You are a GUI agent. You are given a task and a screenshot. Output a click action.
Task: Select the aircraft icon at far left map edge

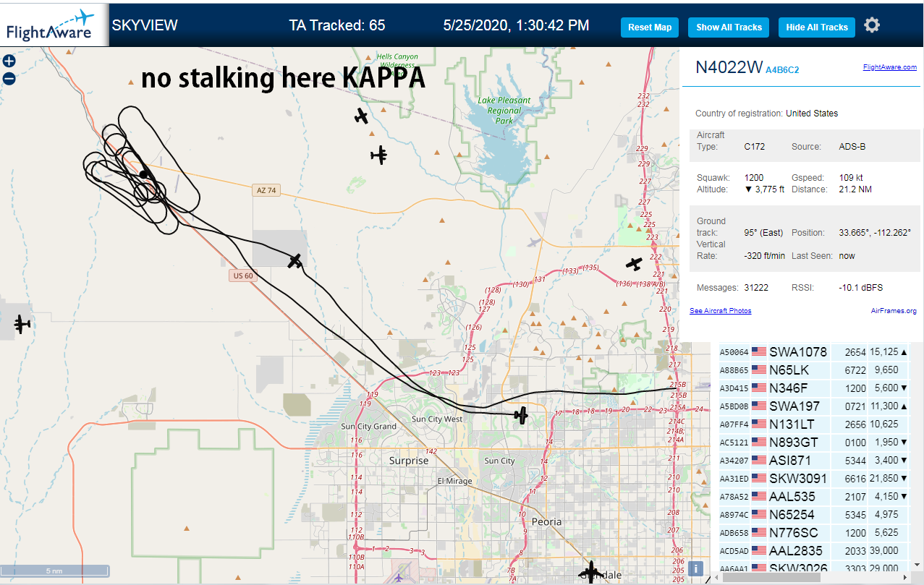[22, 324]
